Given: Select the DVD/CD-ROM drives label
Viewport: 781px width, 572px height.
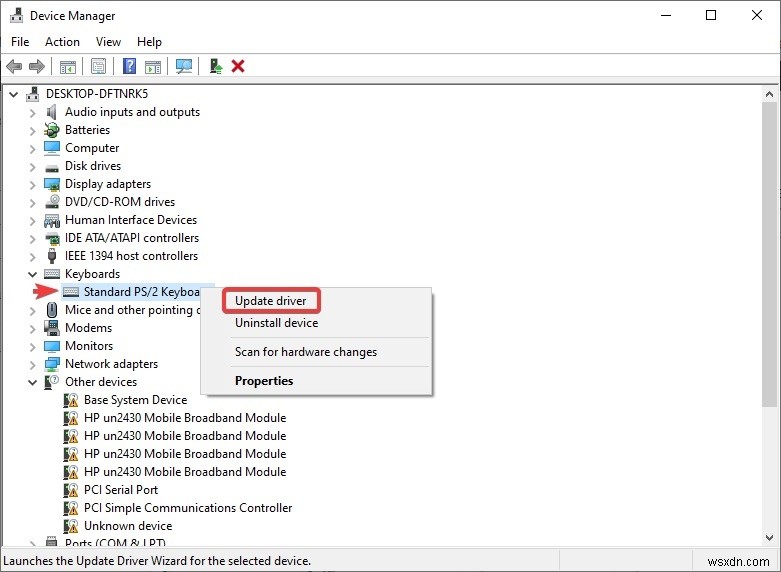Looking at the screenshot, I should [x=120, y=202].
